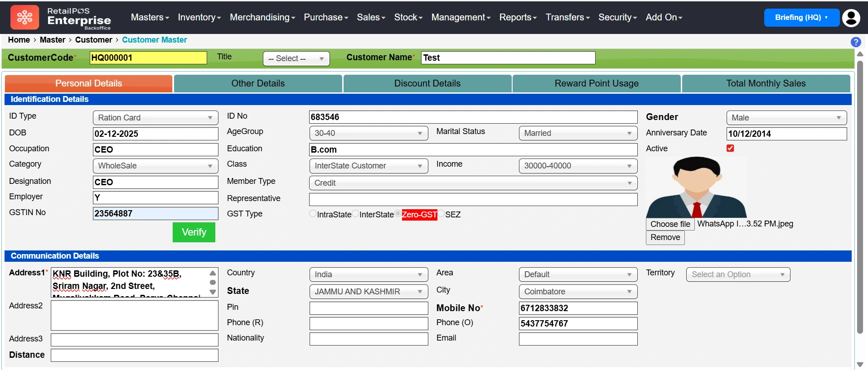The image size is (868, 370).
Task: Click Address1 textarea scroll up arrow
Action: tap(213, 273)
